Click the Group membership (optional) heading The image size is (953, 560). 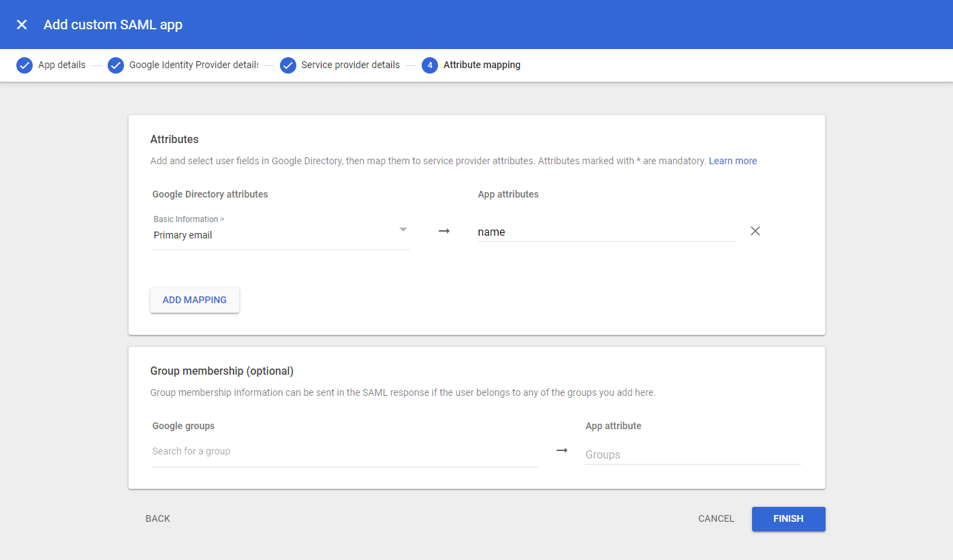222,371
